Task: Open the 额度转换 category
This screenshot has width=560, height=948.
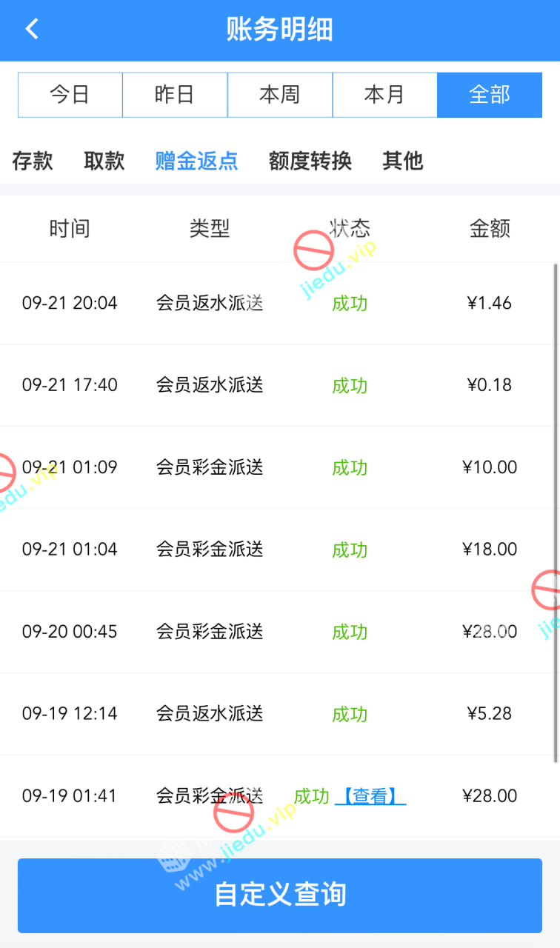Action: (310, 161)
